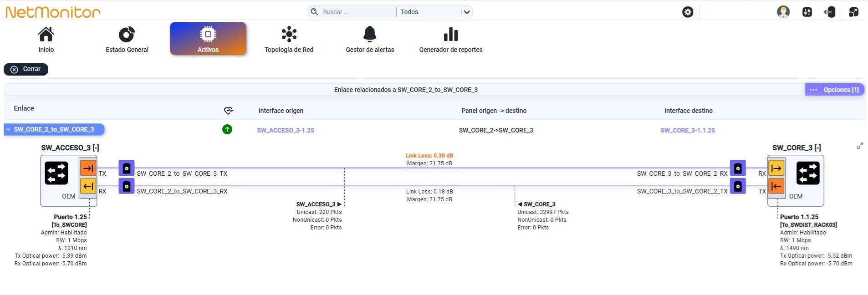Open Estado General section
Screen dimensions: 868x295
click(127, 40)
